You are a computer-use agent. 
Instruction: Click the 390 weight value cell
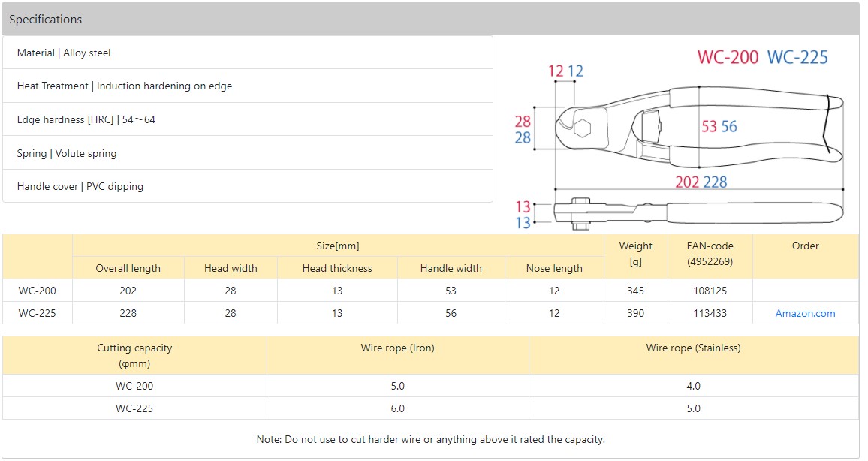click(635, 313)
